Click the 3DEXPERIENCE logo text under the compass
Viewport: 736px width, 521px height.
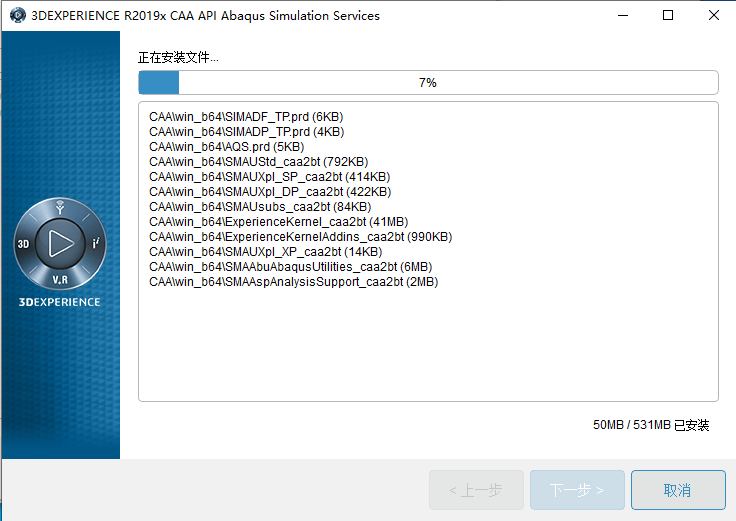pos(59,302)
